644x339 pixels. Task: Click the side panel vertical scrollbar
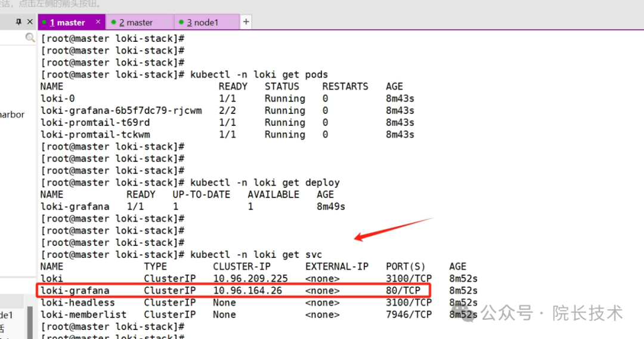pos(30,322)
